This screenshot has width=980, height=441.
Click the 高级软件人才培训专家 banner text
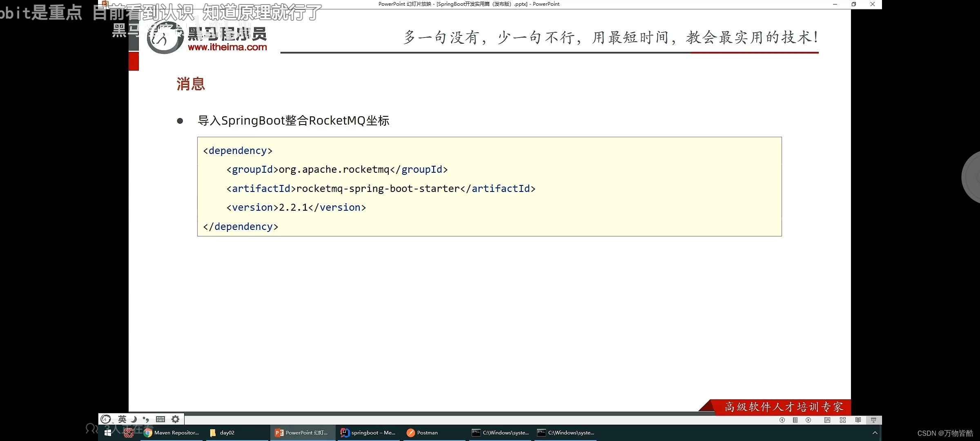784,407
